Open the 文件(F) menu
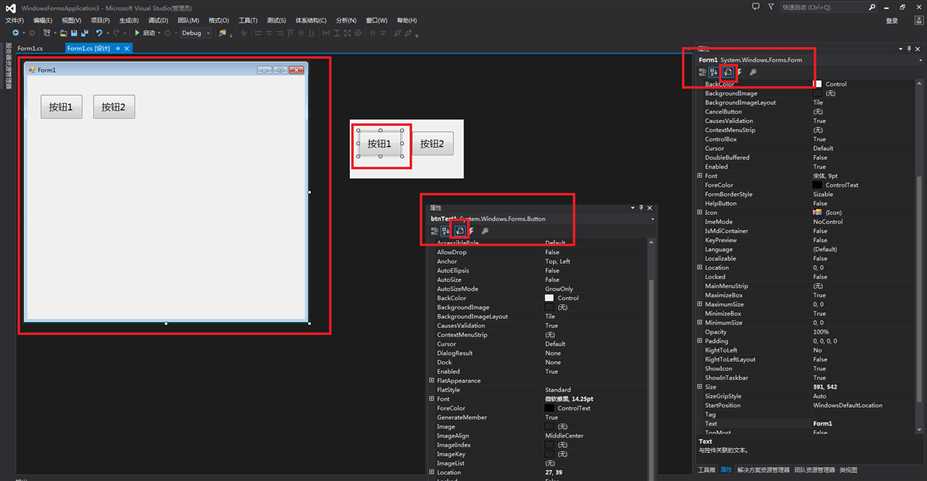This screenshot has height=481, width=927. tap(14, 21)
